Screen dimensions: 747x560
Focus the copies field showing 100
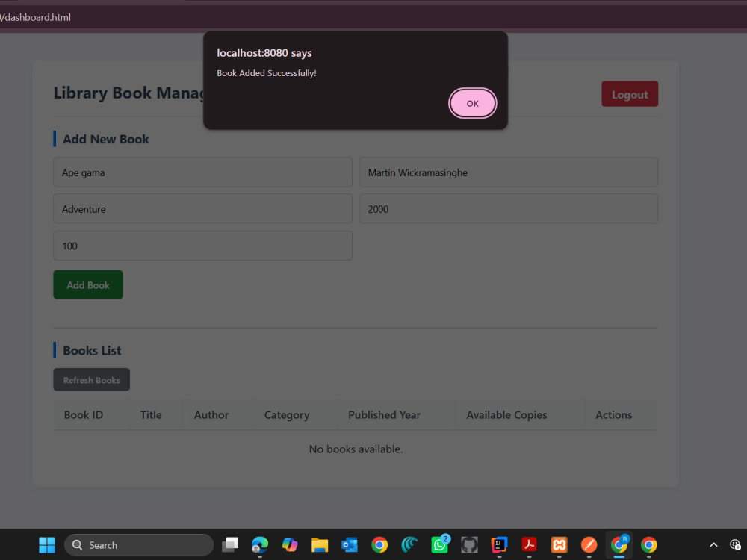(203, 246)
